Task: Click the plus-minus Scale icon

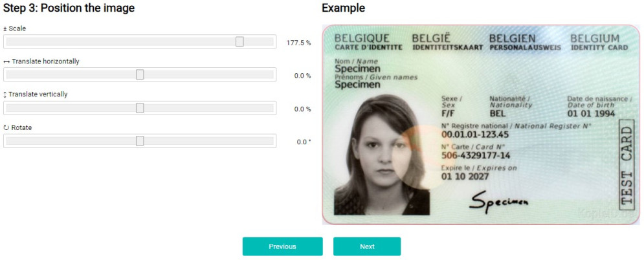Action: pyautogui.click(x=5, y=28)
